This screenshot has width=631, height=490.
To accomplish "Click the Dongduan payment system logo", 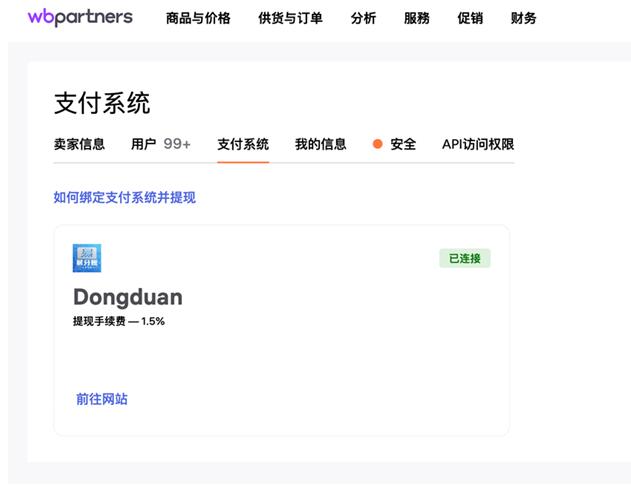I will pyautogui.click(x=87, y=258).
